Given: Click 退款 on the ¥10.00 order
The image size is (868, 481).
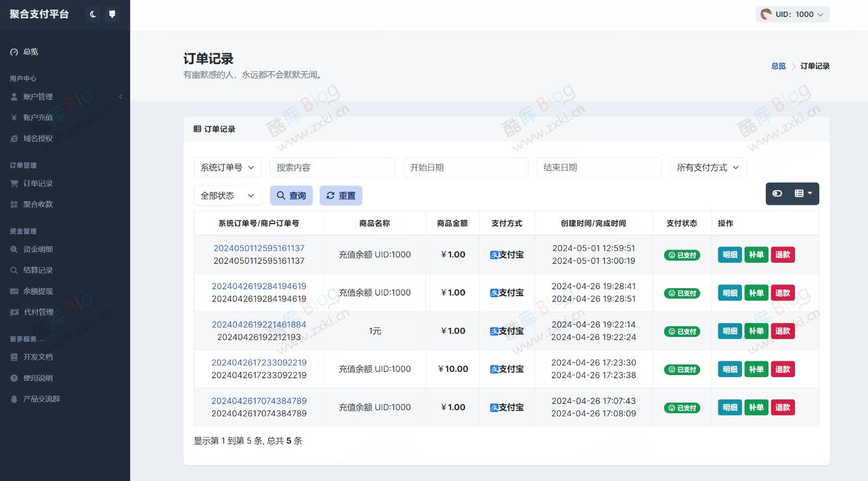Looking at the screenshot, I should 783,369.
